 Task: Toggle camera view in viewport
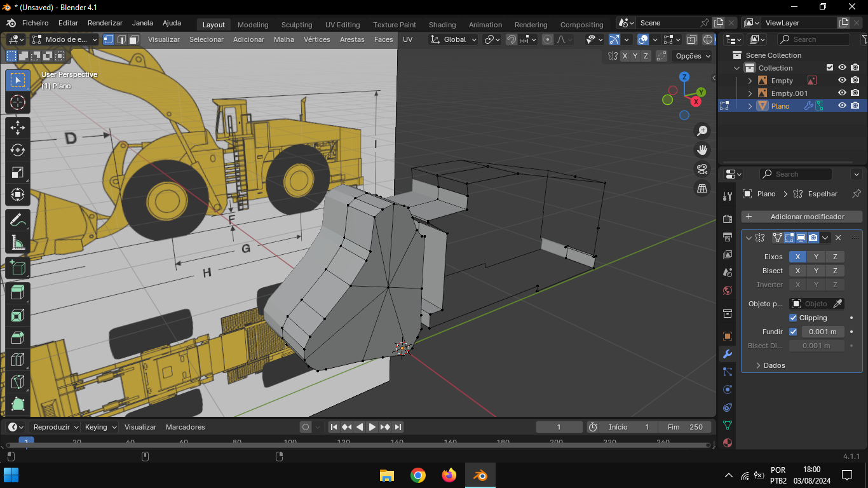tap(702, 169)
